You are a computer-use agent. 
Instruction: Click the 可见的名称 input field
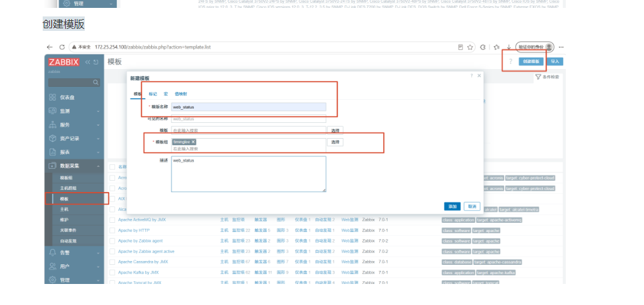248,119
